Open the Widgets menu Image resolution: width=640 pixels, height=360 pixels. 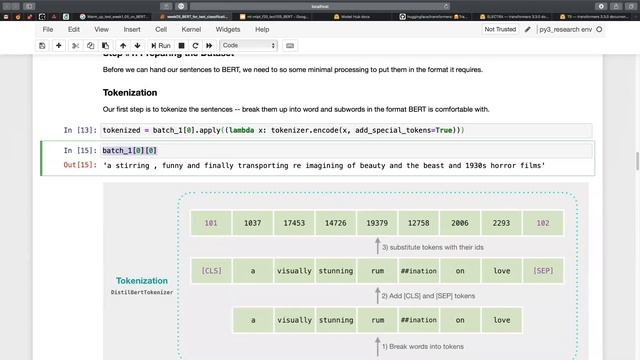click(x=228, y=29)
